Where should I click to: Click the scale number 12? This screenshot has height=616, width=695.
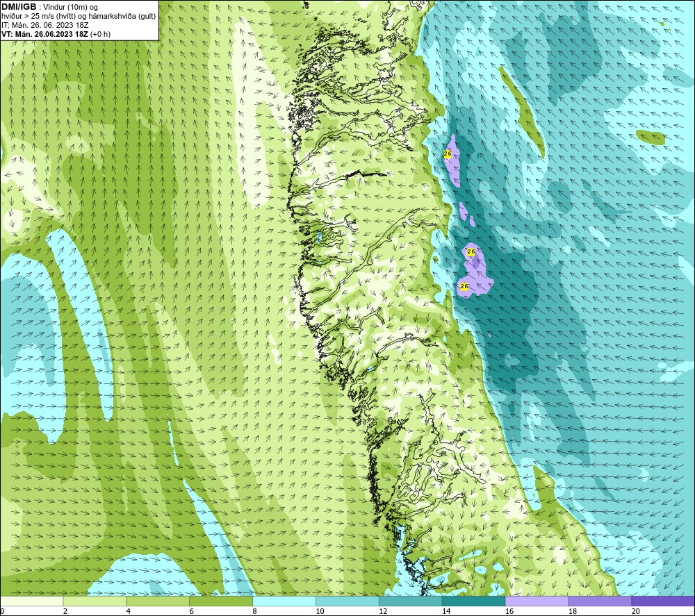click(383, 611)
